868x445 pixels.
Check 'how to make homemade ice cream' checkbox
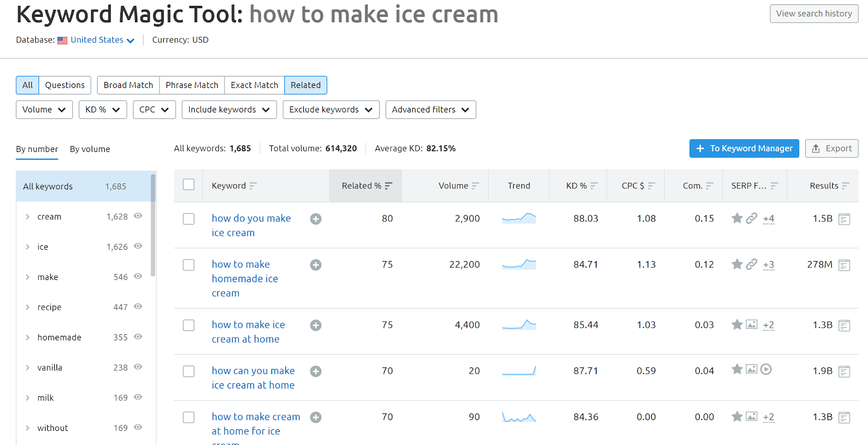click(x=189, y=265)
